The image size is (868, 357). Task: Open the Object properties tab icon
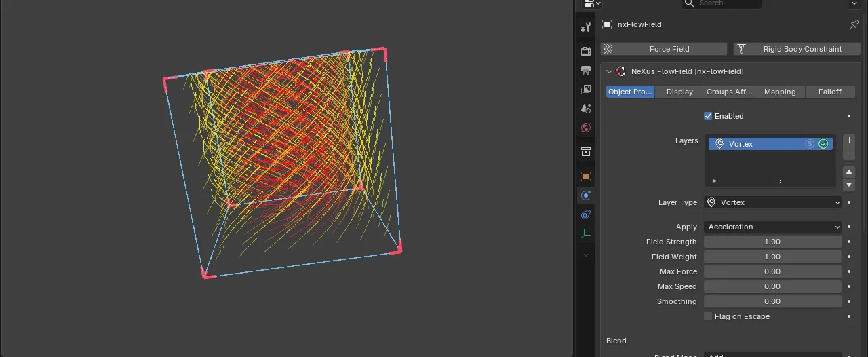(586, 176)
